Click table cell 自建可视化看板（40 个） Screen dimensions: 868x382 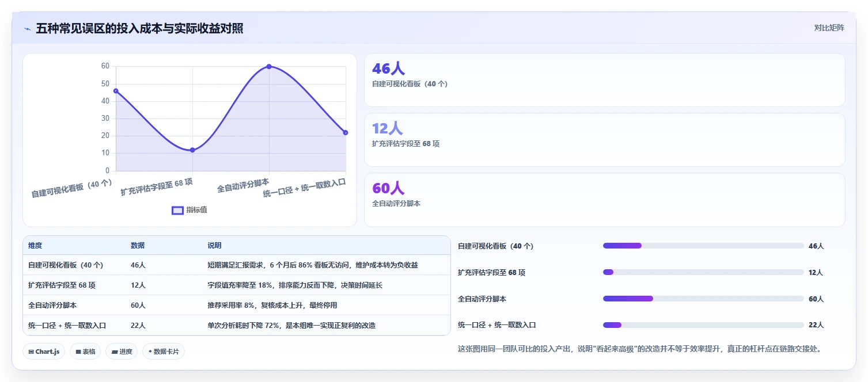tap(66, 265)
